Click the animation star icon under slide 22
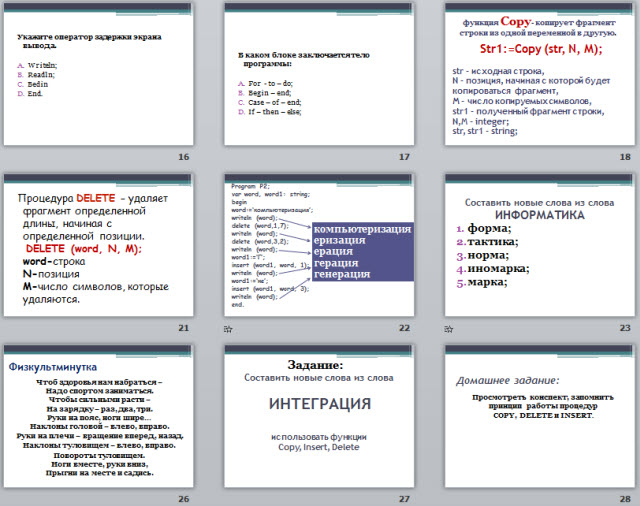 229,328
